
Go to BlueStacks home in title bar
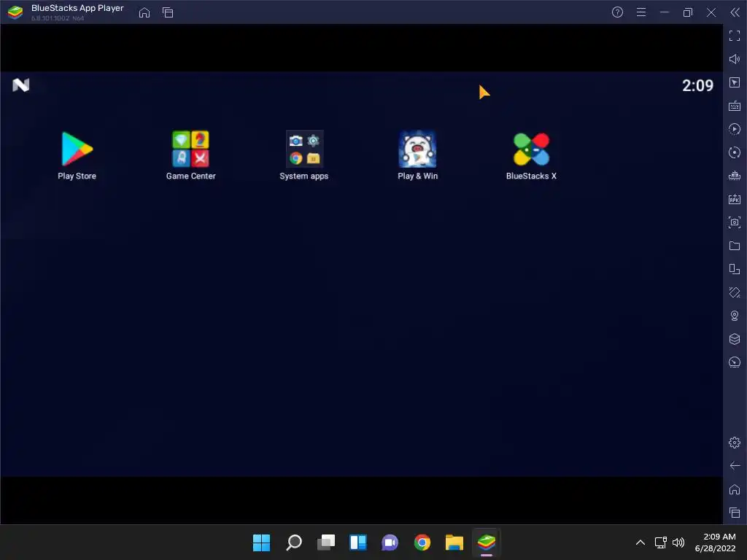click(x=144, y=12)
